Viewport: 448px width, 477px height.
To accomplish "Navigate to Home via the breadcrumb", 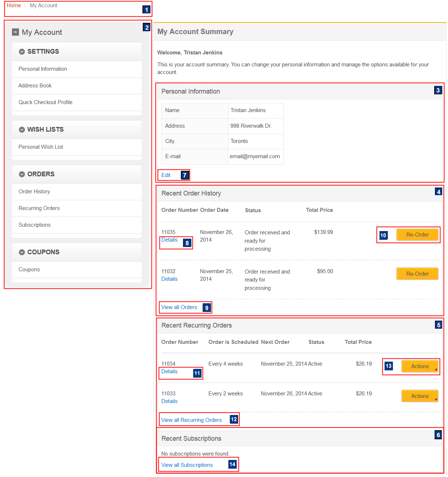I will pos(14,5).
